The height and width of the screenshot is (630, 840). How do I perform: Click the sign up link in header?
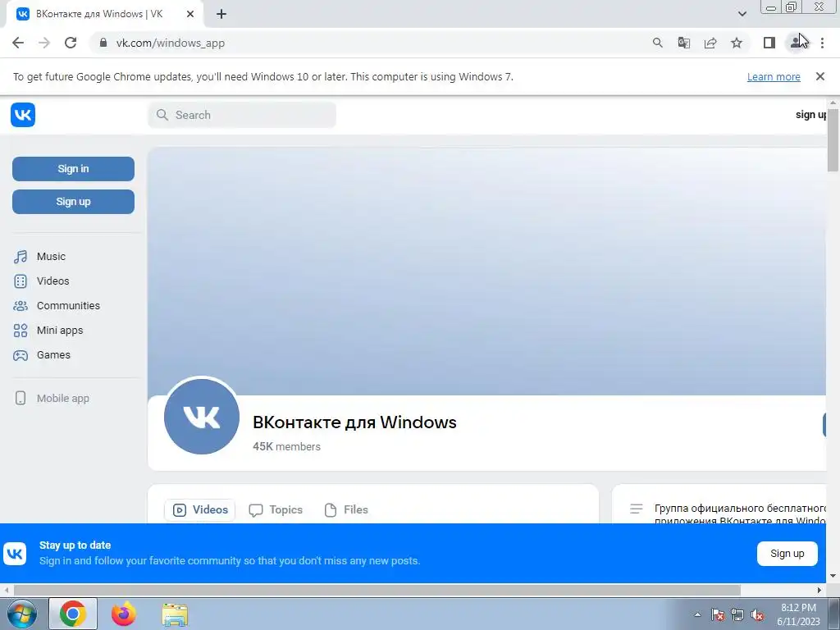[x=810, y=115]
